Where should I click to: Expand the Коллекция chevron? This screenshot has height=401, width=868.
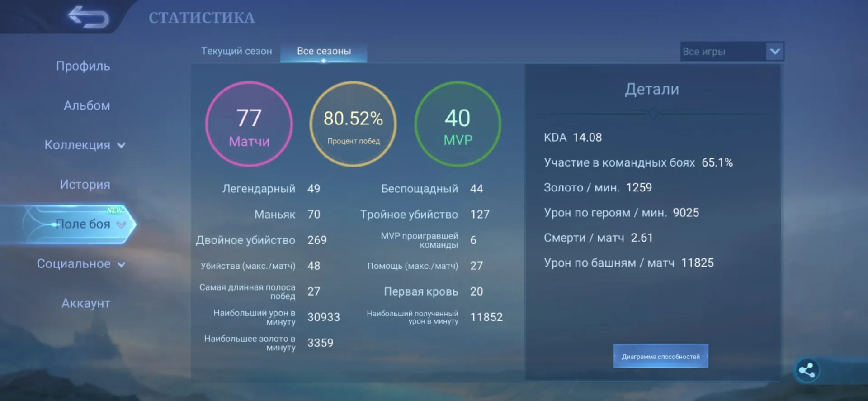coord(121,145)
